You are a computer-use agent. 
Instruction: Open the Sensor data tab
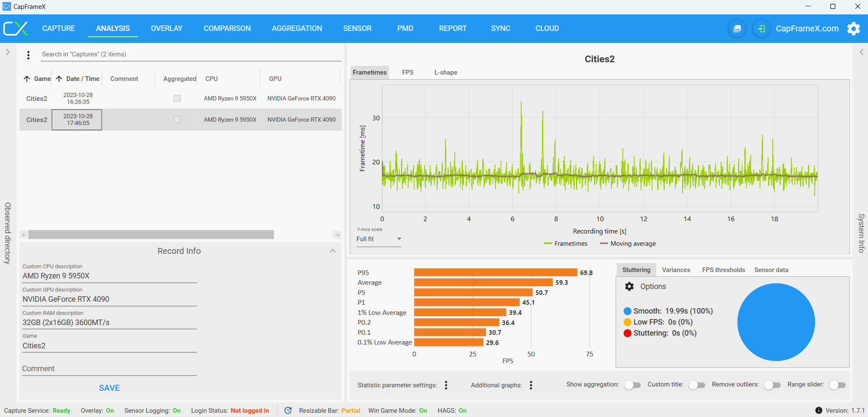pos(771,270)
